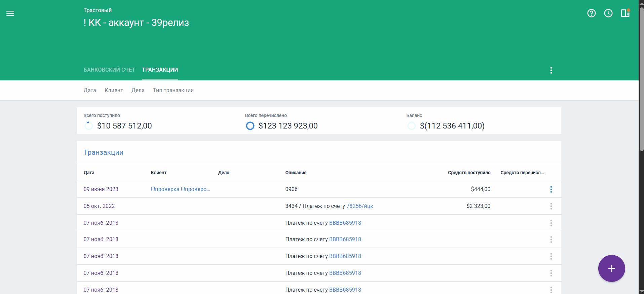Screen dimensions: 644x294
Task: Expand the Клиент filter
Action: tap(114, 90)
